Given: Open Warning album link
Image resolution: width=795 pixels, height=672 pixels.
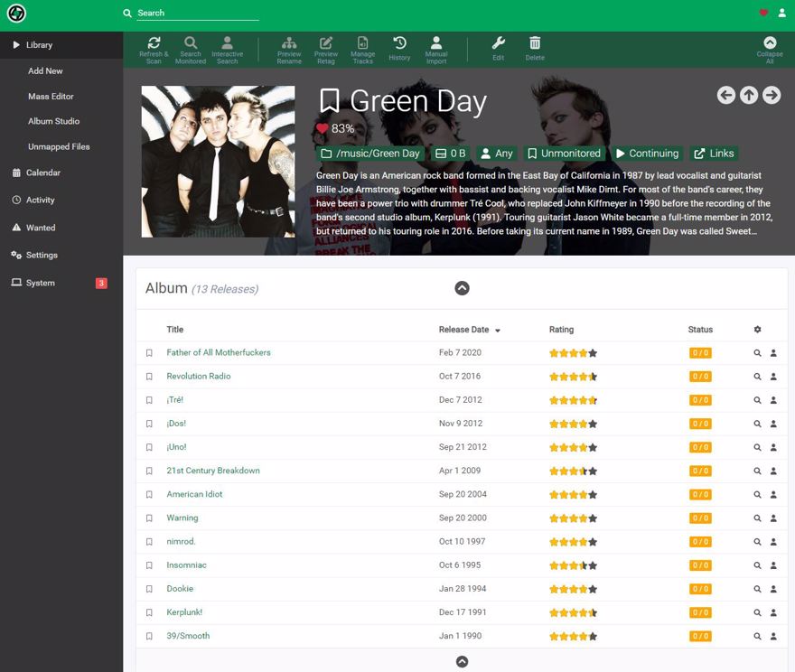Looking at the screenshot, I should click(x=182, y=518).
